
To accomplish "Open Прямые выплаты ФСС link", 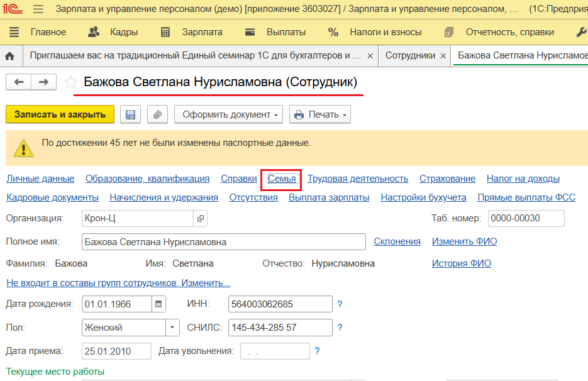I will 526,197.
